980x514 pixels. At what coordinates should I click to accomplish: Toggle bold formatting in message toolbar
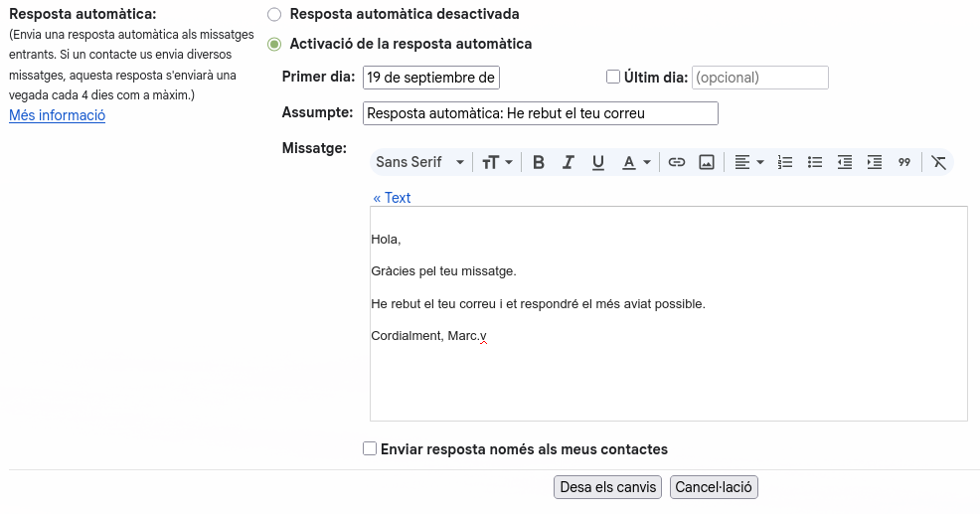[539, 162]
